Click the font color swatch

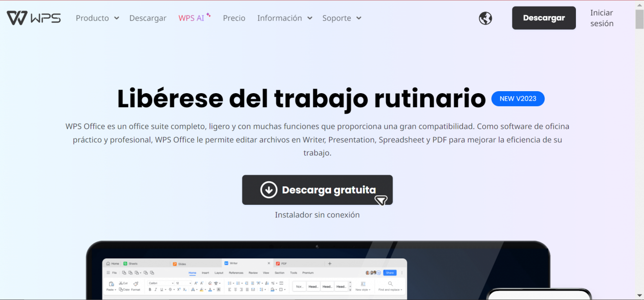pos(210,289)
